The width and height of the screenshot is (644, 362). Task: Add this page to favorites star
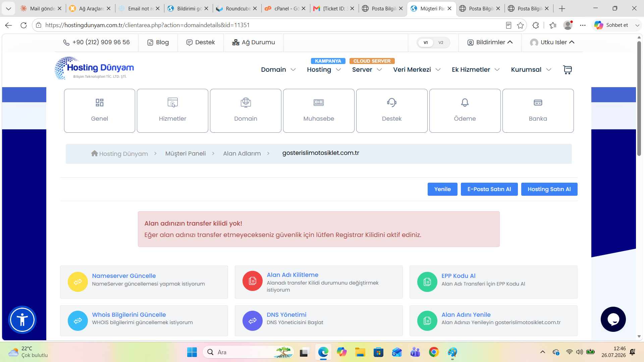point(520,25)
